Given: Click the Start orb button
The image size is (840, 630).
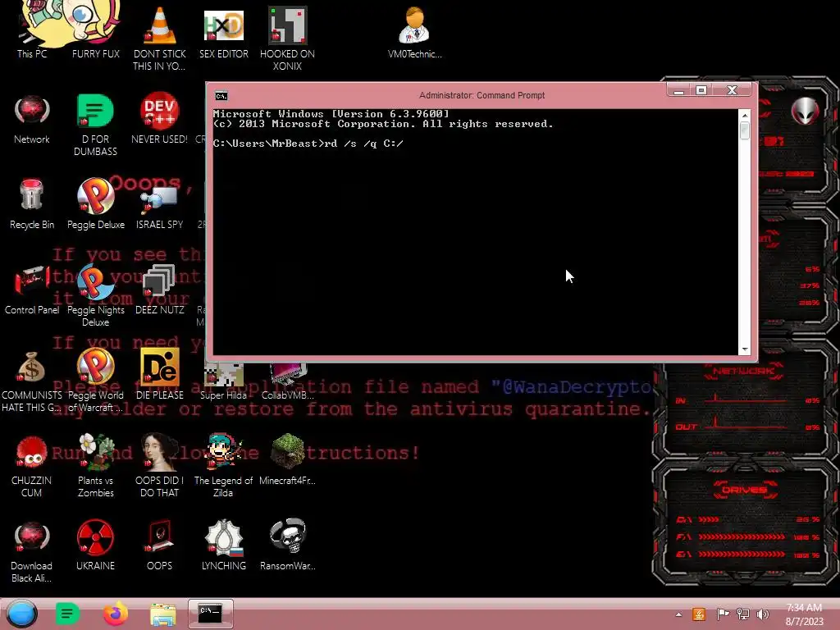Looking at the screenshot, I should point(21,614).
